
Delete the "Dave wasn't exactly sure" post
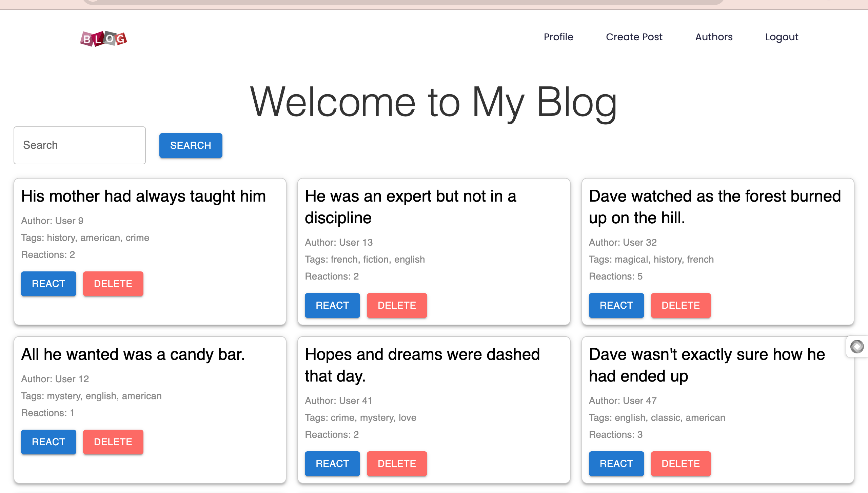coord(680,464)
